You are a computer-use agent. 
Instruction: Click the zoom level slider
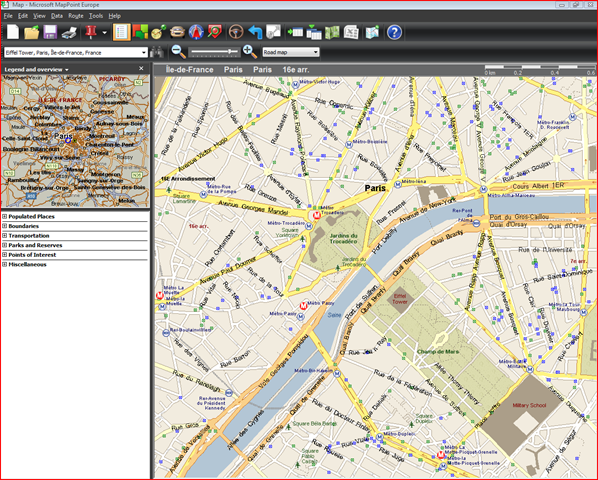click(215, 52)
